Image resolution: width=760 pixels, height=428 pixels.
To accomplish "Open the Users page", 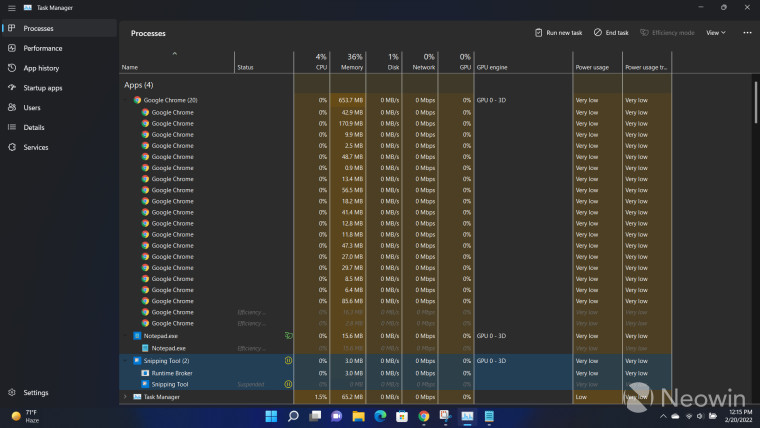I will [59, 108].
